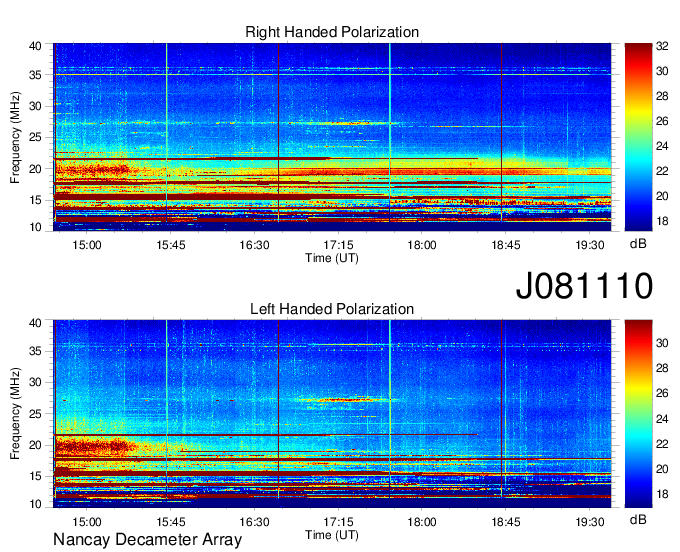Image resolution: width=680 pixels, height=552 pixels.
Task: Click 15:45 tick on Left Handed time axis
Action: 171,522
